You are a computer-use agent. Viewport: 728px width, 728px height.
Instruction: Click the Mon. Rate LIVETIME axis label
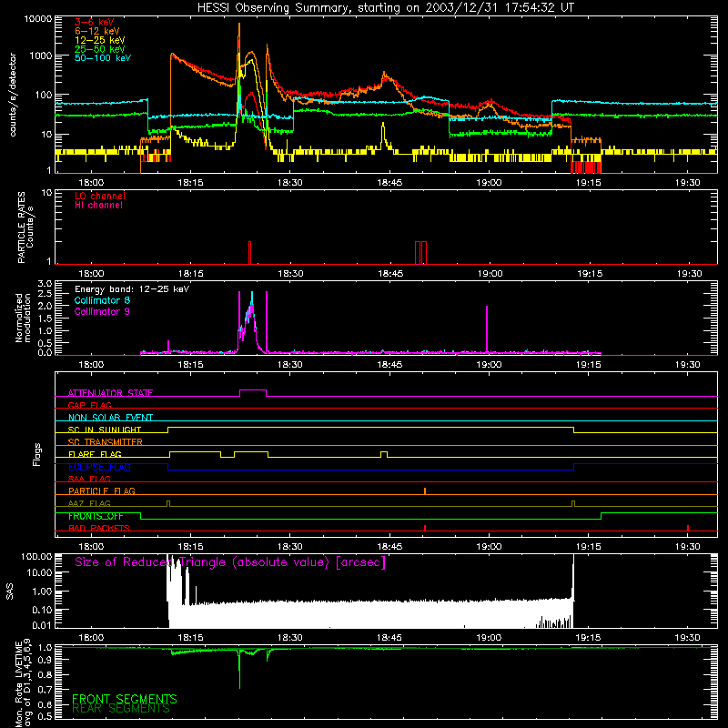pyautogui.click(x=23, y=682)
